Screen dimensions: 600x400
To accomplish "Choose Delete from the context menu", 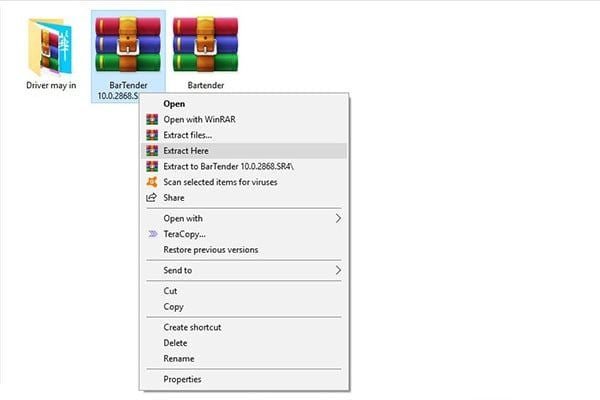I will [x=175, y=343].
